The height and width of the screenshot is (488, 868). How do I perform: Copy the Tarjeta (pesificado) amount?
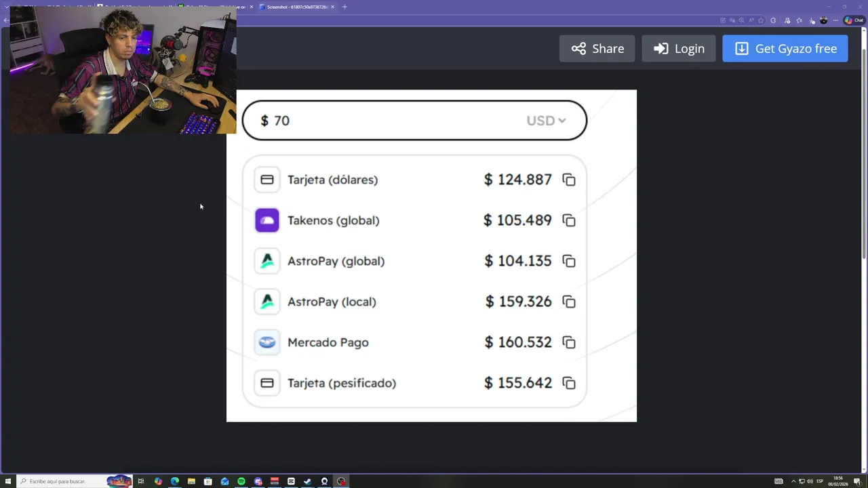[569, 383]
